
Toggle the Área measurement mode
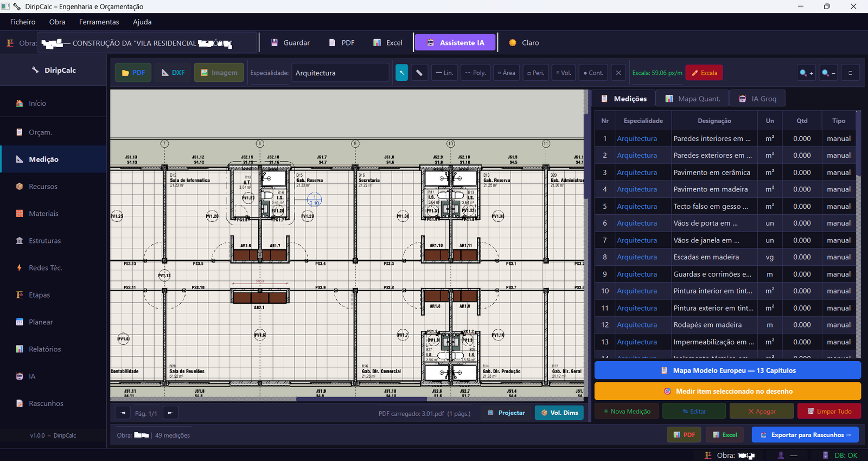pos(507,73)
